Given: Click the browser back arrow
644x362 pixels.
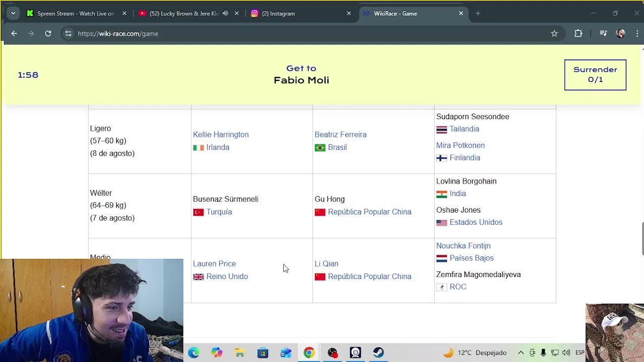Looking at the screenshot, I should [14, 34].
